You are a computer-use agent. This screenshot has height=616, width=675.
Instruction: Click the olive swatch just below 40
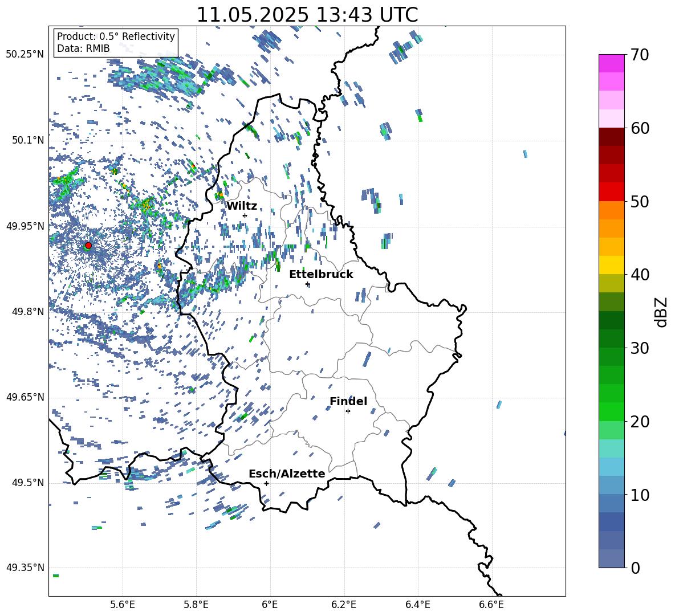611,283
